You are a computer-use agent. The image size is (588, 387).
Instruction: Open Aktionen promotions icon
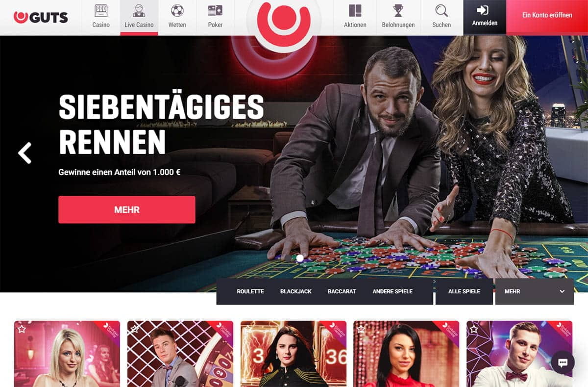tap(355, 11)
